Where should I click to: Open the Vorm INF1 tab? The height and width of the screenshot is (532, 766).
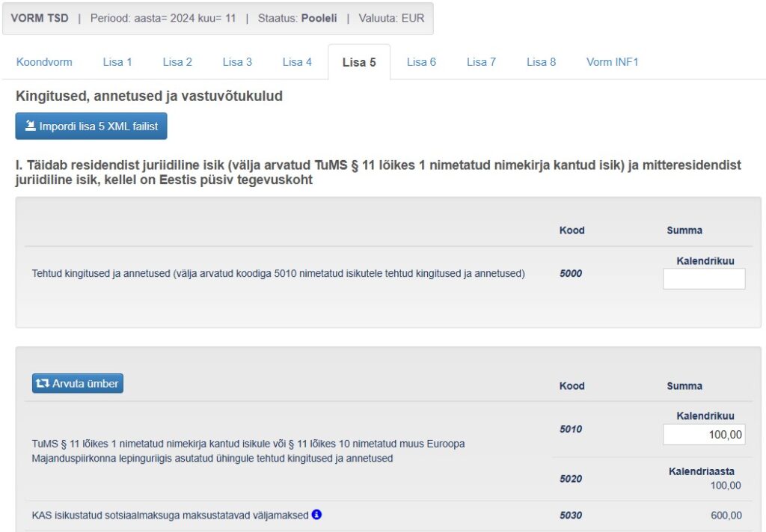coord(612,62)
